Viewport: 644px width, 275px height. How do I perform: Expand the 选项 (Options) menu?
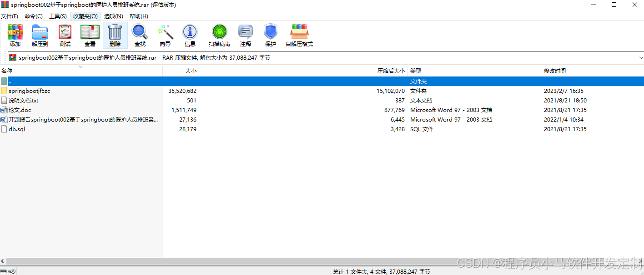coord(113,16)
